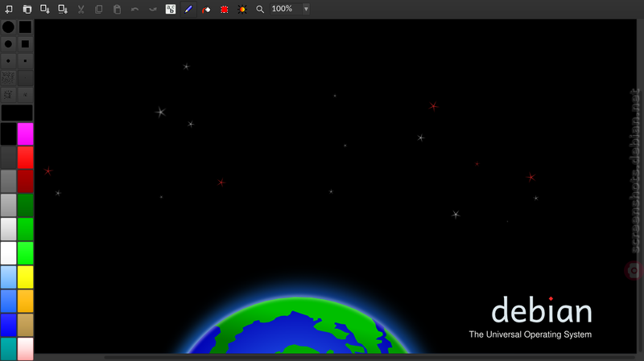Open an image file with the Open icon
The height and width of the screenshot is (361, 644).
pos(27,9)
